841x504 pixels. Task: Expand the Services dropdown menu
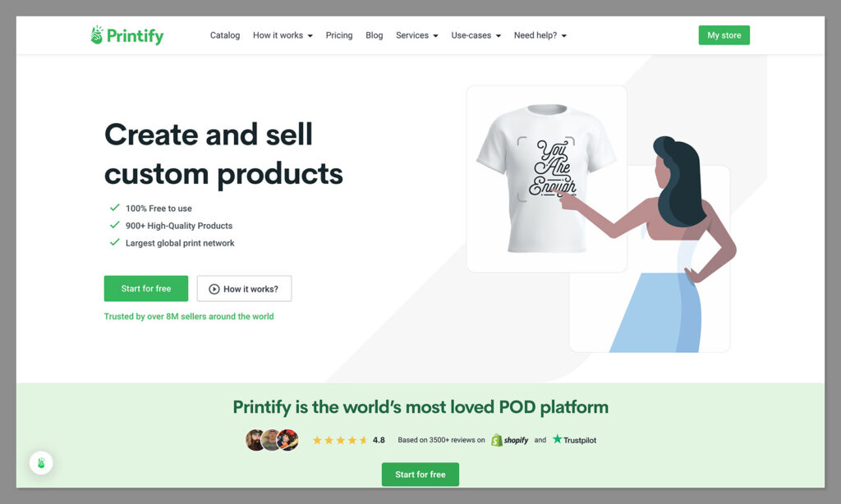(x=416, y=35)
